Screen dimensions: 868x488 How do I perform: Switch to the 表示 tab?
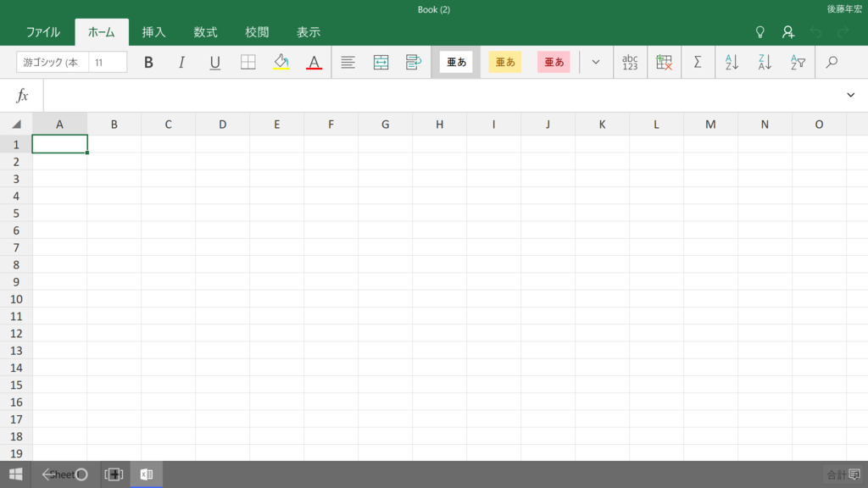point(309,32)
